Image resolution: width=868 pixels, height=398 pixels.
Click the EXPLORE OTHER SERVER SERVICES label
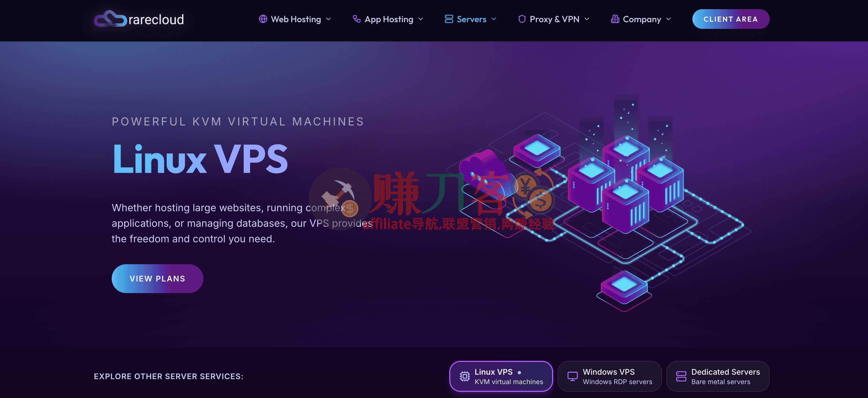[x=168, y=376]
